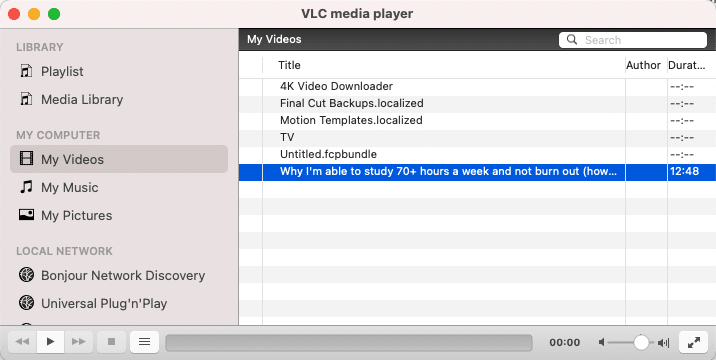Viewport: 716px width, 360px height.
Task: Click the playback progress bar
Action: coord(349,343)
